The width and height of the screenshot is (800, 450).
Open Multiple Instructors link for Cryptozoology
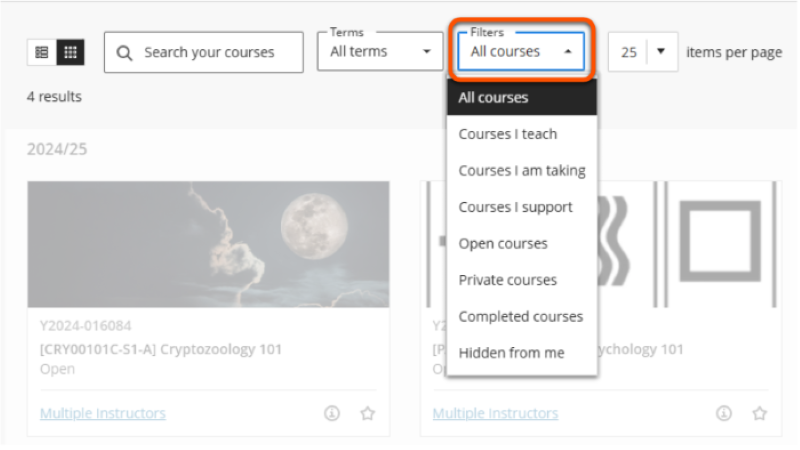pyautogui.click(x=103, y=413)
